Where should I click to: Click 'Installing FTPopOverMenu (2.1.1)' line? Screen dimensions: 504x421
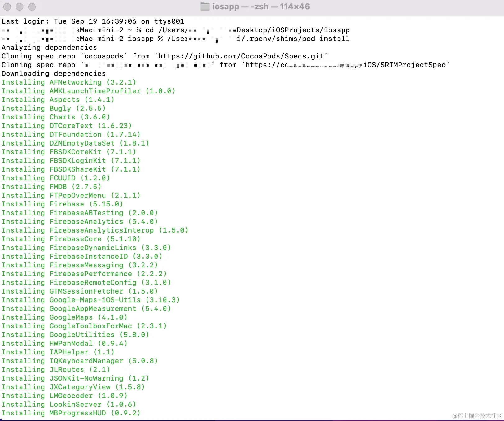tap(71, 196)
